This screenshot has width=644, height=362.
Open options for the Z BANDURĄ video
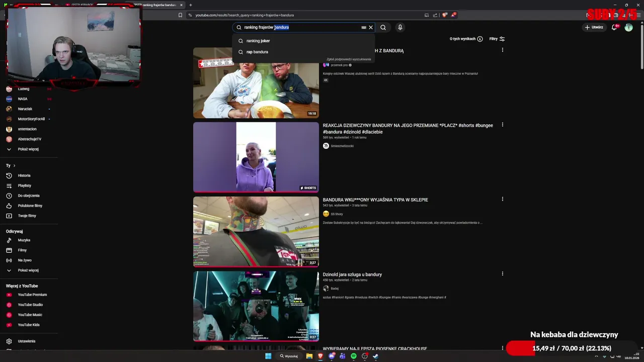pos(502,50)
